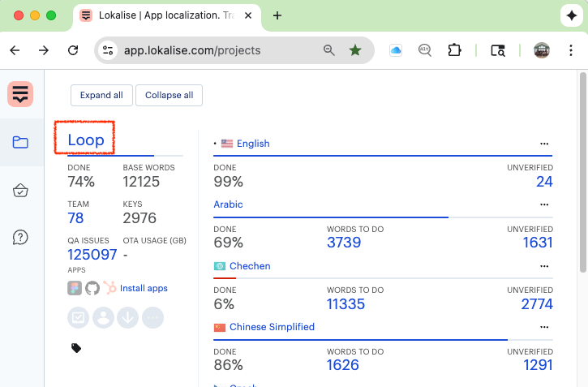Open the three-dot menu for English

tap(544, 144)
